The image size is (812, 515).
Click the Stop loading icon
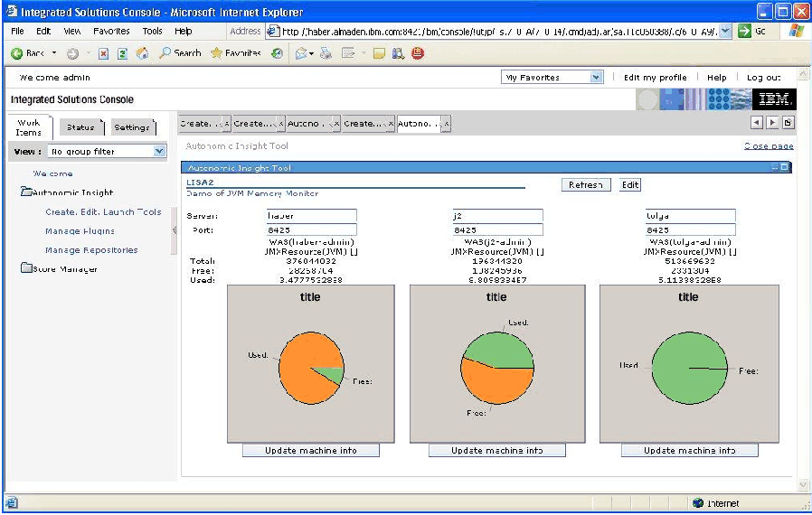coord(103,53)
